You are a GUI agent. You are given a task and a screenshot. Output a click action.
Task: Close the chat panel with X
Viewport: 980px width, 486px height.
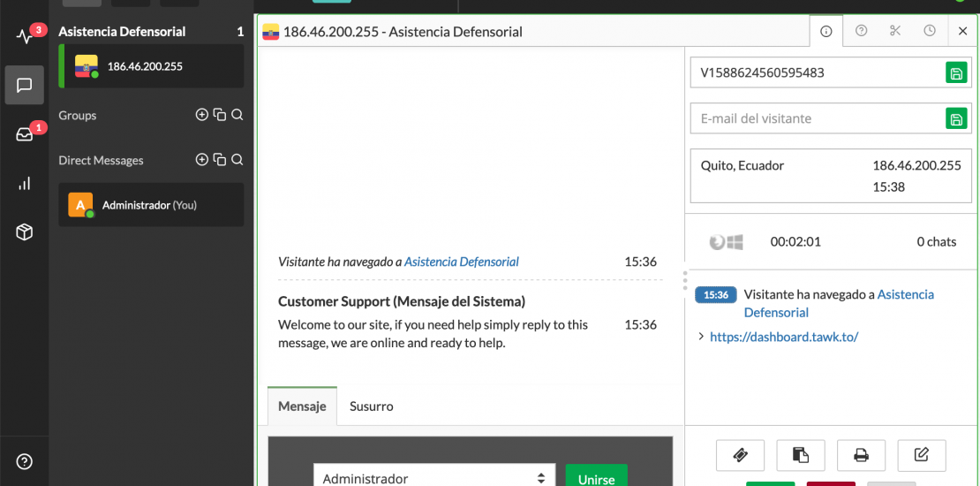pyautogui.click(x=962, y=31)
